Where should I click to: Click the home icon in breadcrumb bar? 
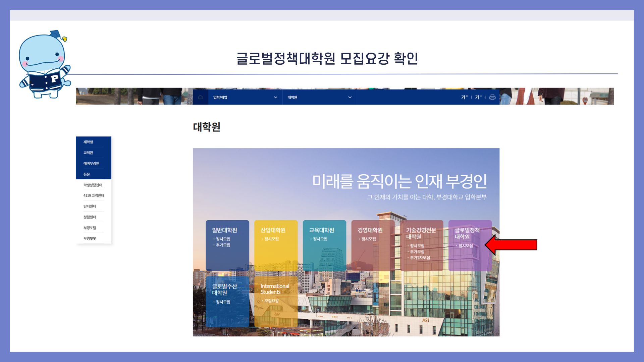point(200,97)
